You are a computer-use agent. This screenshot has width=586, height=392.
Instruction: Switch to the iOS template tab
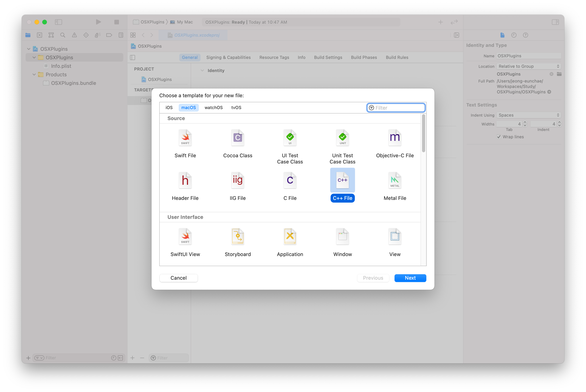[x=169, y=107]
